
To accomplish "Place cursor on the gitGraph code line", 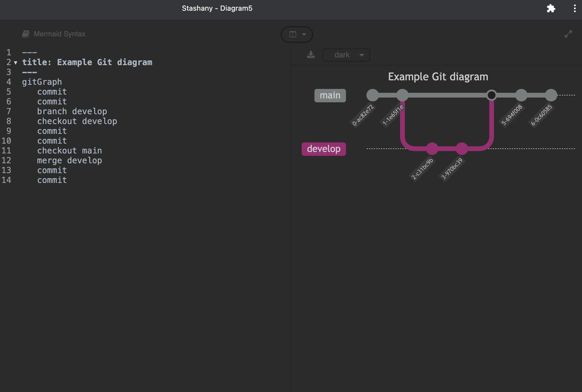I will [x=42, y=82].
